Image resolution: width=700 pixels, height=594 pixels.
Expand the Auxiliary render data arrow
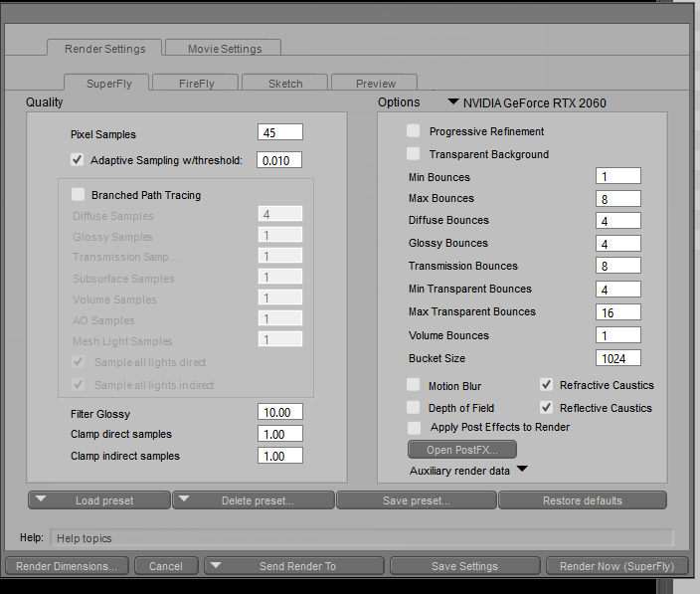point(521,470)
